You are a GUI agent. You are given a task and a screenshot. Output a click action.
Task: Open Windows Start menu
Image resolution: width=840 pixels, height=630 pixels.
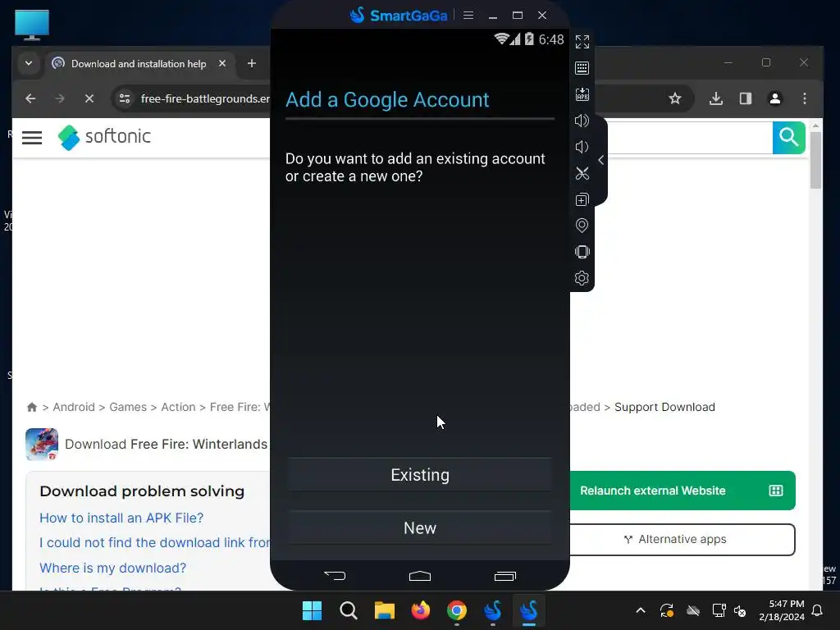pyautogui.click(x=313, y=610)
